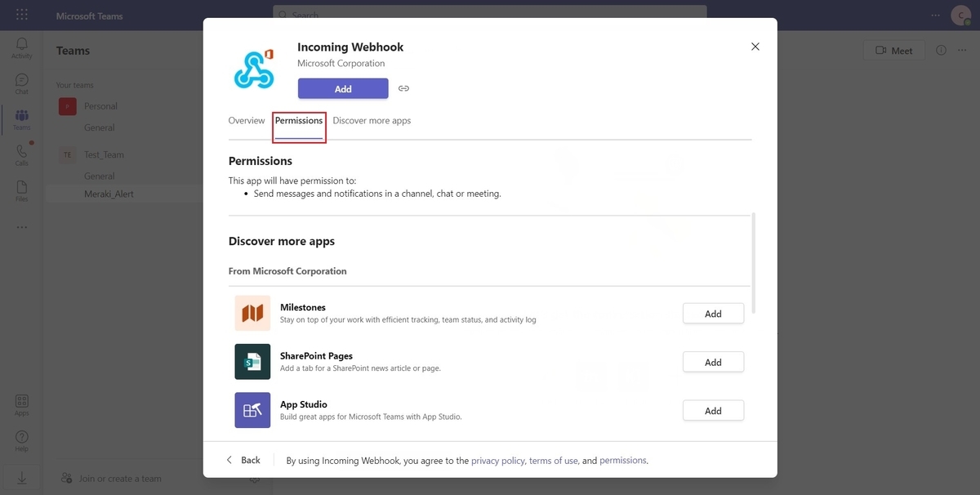Open the app launcher waffle icon
Image resolution: width=980 pixels, height=495 pixels.
pyautogui.click(x=21, y=16)
